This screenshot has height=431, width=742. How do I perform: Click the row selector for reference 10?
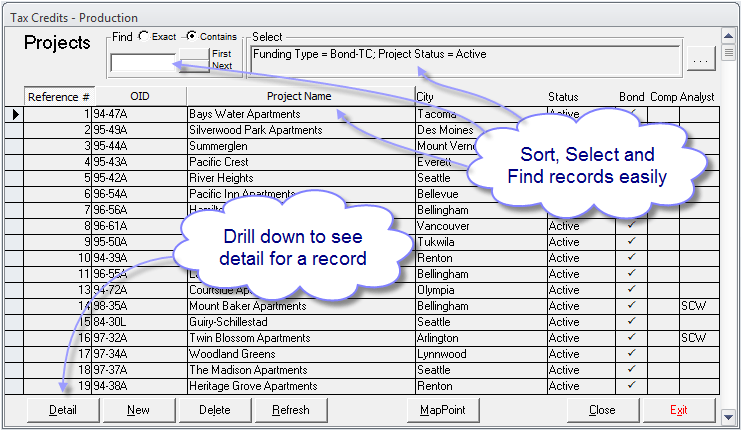click(x=14, y=258)
